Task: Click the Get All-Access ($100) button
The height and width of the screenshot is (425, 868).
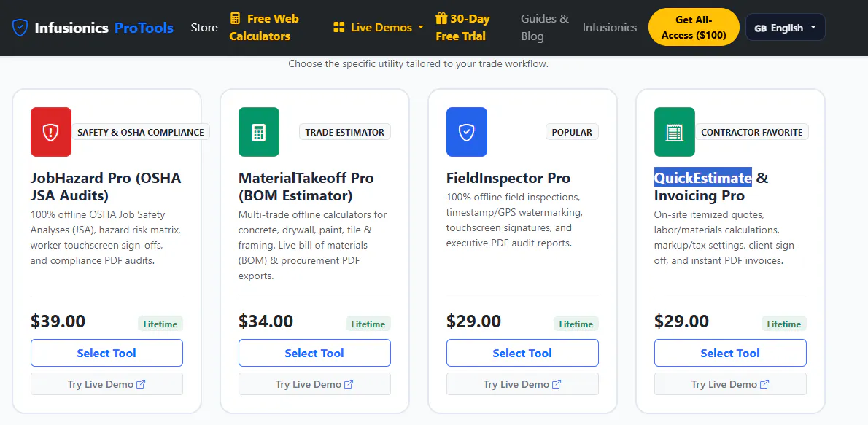Action: coord(694,27)
